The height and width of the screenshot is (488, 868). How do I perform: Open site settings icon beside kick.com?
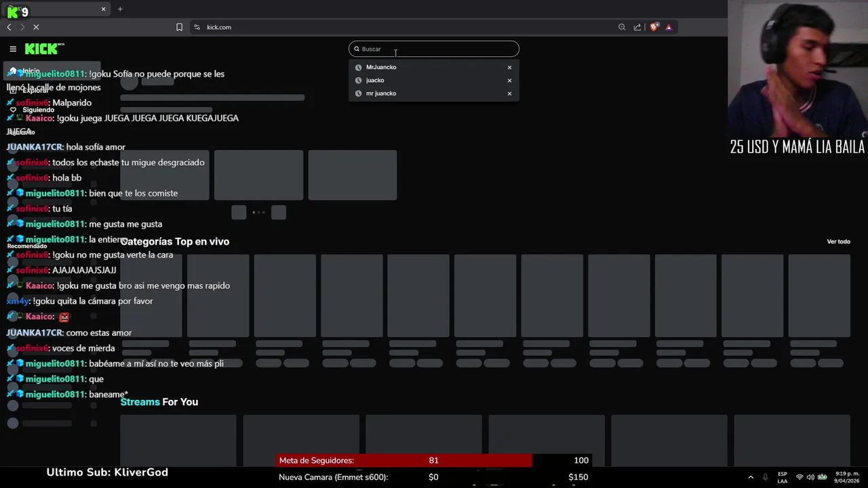click(197, 27)
